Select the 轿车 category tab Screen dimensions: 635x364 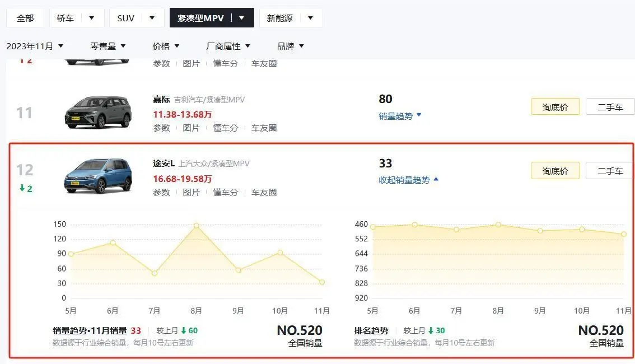(x=65, y=18)
